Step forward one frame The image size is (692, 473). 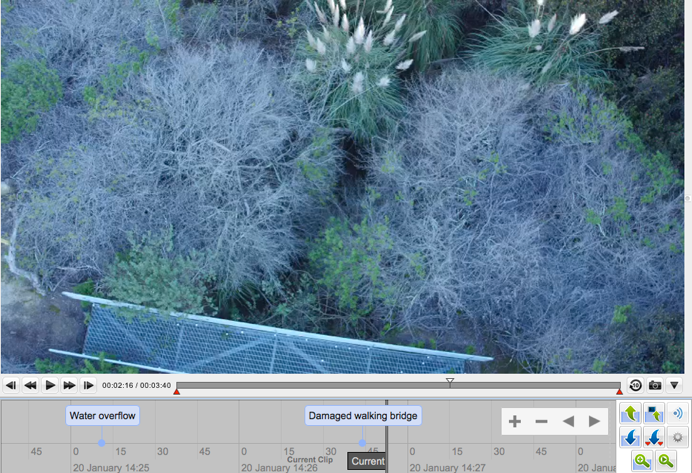point(89,385)
